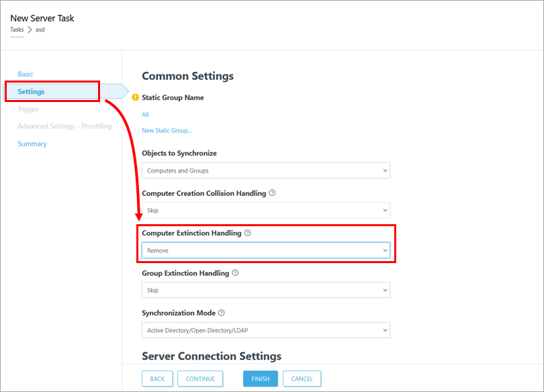The width and height of the screenshot is (544, 392).
Task: Click the New Static Group link
Action: [x=167, y=130]
